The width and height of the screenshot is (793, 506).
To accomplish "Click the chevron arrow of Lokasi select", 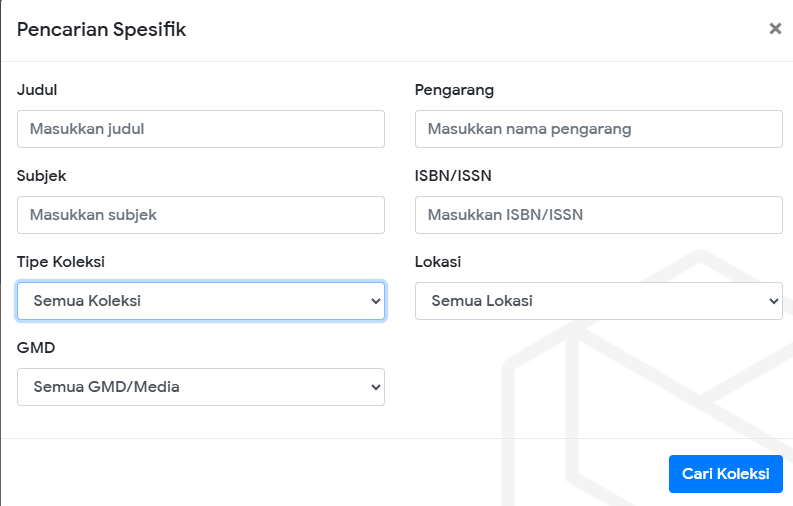I will tap(773, 301).
